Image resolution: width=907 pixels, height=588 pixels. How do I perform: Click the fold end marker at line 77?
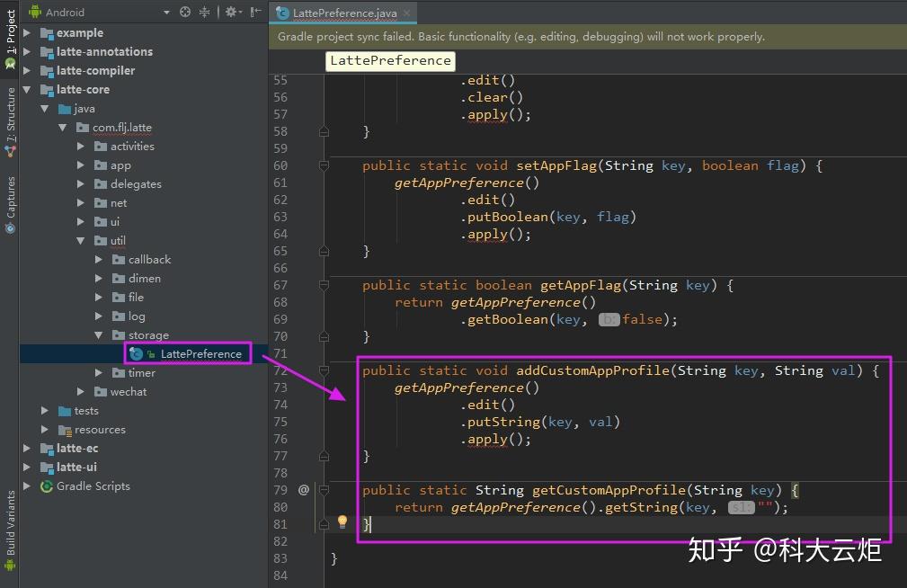(324, 456)
